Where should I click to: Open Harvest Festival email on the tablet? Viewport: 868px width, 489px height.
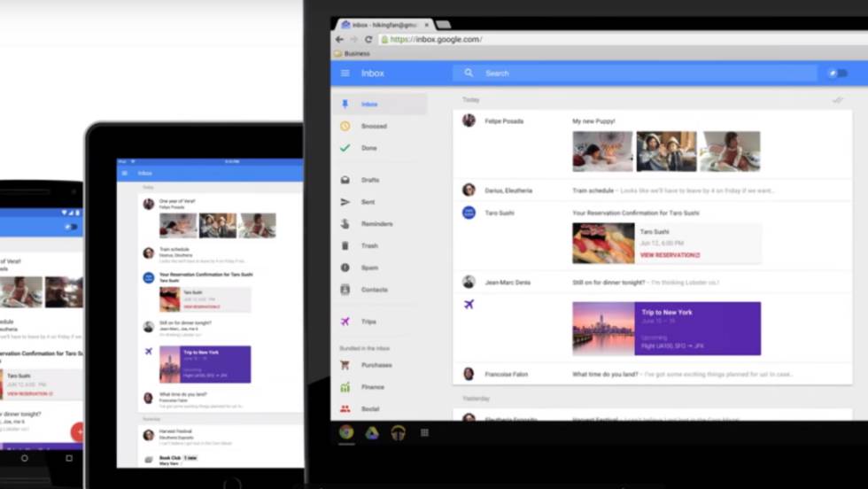(221, 437)
